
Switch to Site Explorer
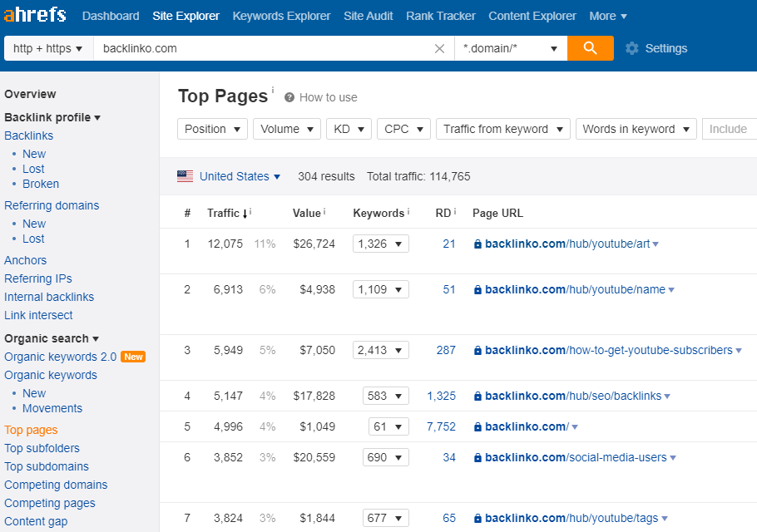tap(186, 16)
